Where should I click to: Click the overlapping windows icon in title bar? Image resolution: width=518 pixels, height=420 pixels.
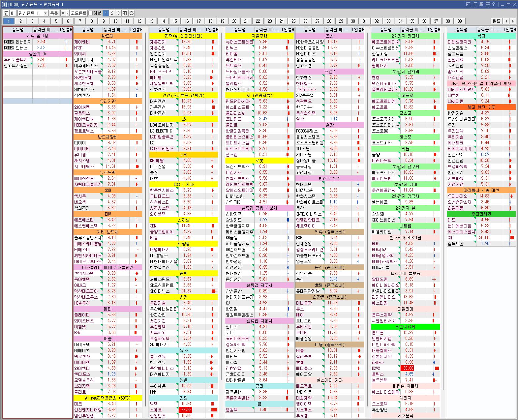[x=475, y=4]
